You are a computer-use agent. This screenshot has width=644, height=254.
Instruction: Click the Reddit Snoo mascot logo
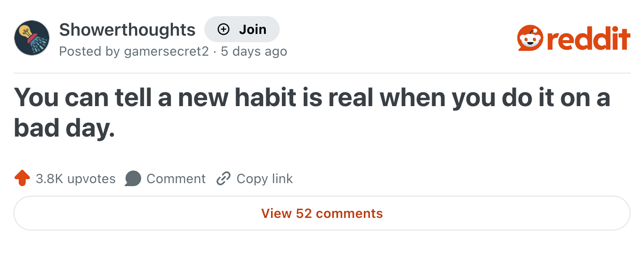530,39
